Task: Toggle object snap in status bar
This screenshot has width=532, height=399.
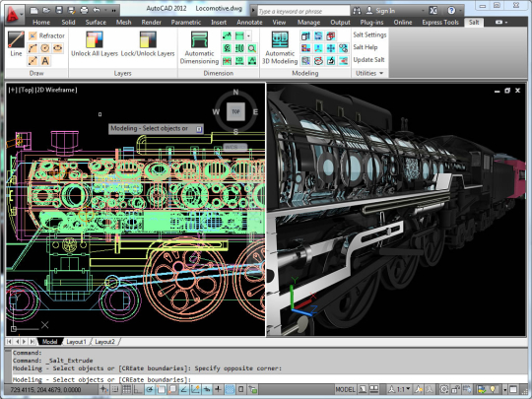Action: [x=162, y=389]
